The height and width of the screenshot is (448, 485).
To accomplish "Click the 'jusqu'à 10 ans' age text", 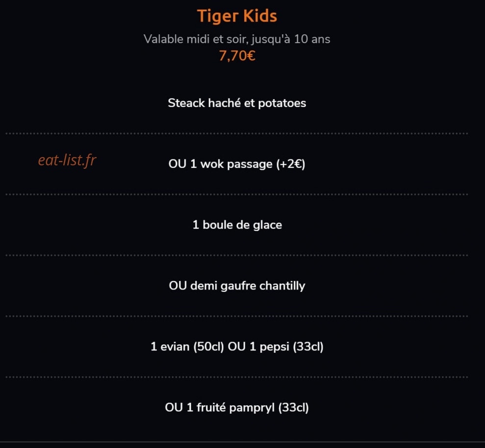I will point(291,39).
